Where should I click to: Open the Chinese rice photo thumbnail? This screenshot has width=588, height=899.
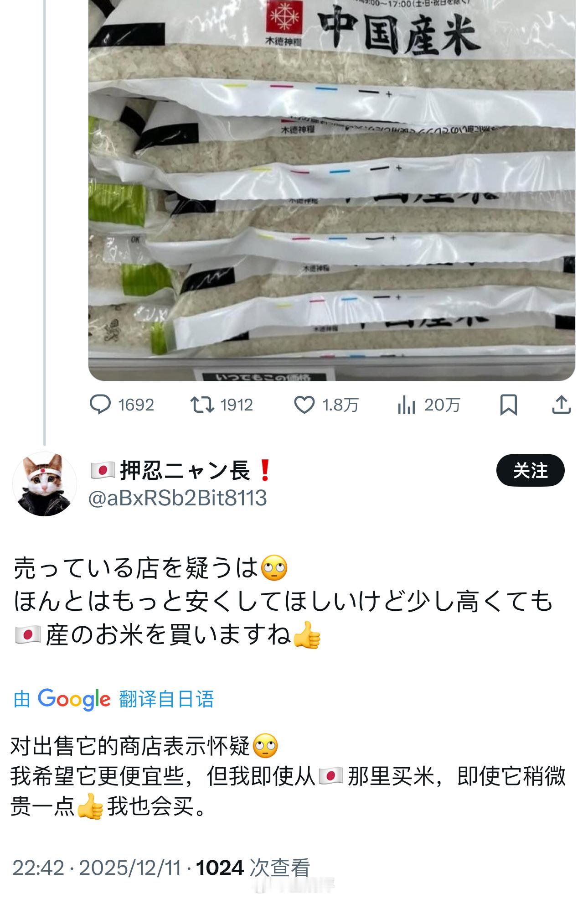[x=331, y=190]
